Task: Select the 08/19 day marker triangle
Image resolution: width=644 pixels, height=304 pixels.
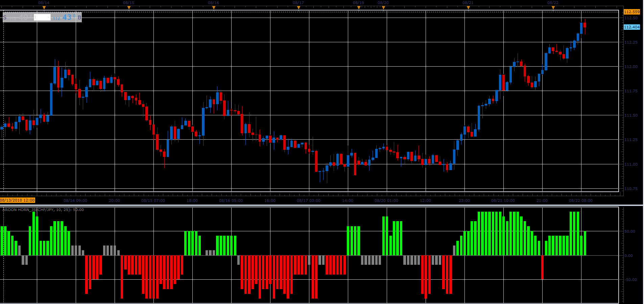Action: (x=359, y=8)
